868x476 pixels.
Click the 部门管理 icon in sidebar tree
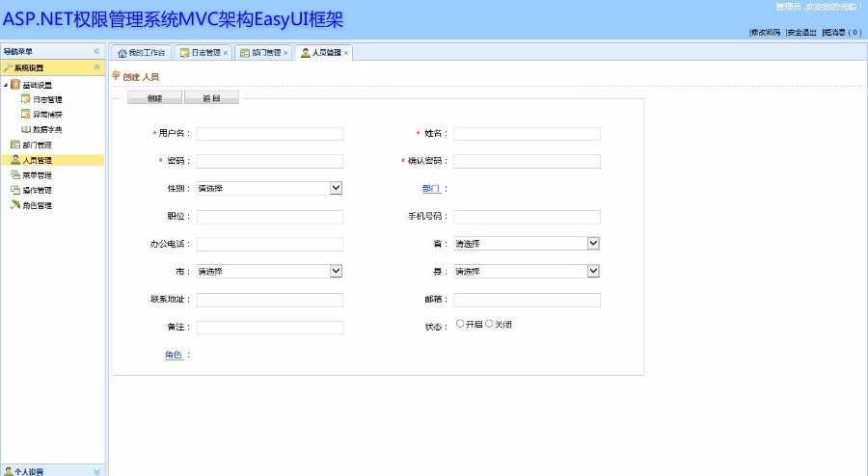pos(15,145)
